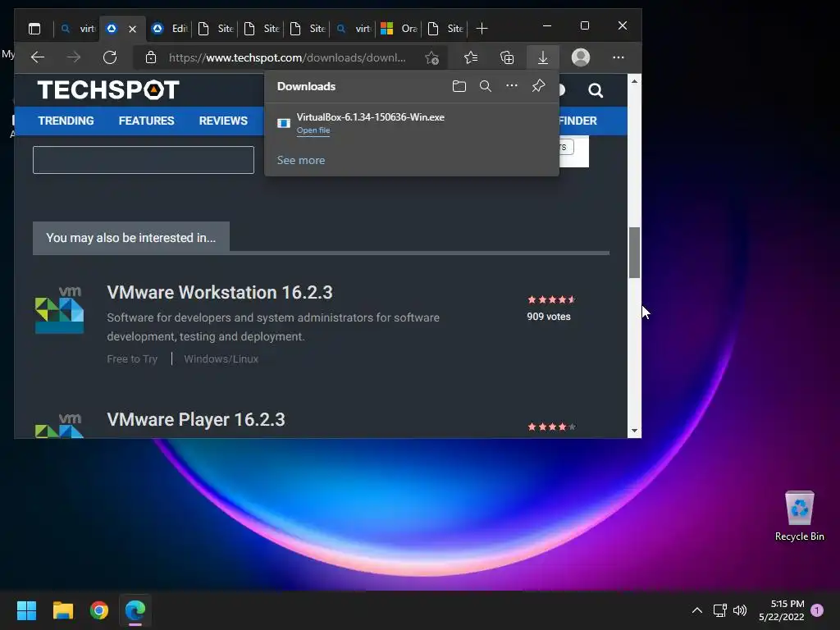This screenshot has height=630, width=840.
Task: Switch to the second 'virt' search tab
Action: pyautogui.click(x=354, y=29)
